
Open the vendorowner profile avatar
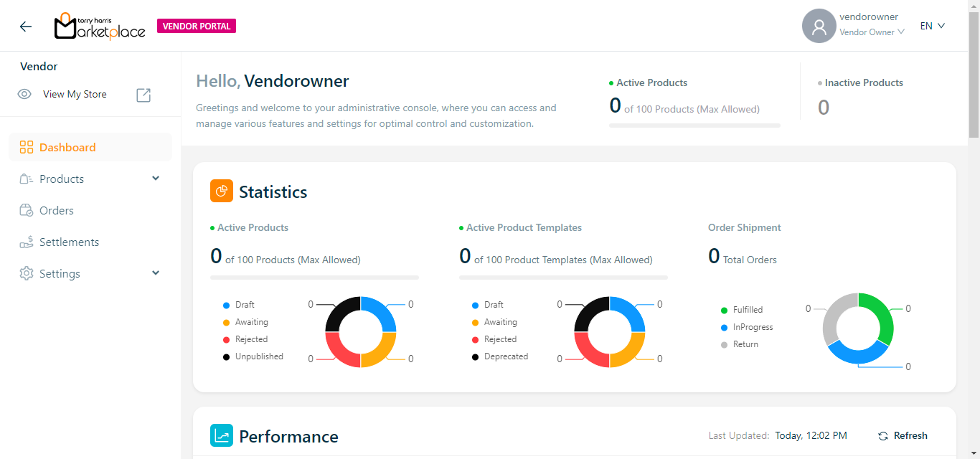coord(819,27)
